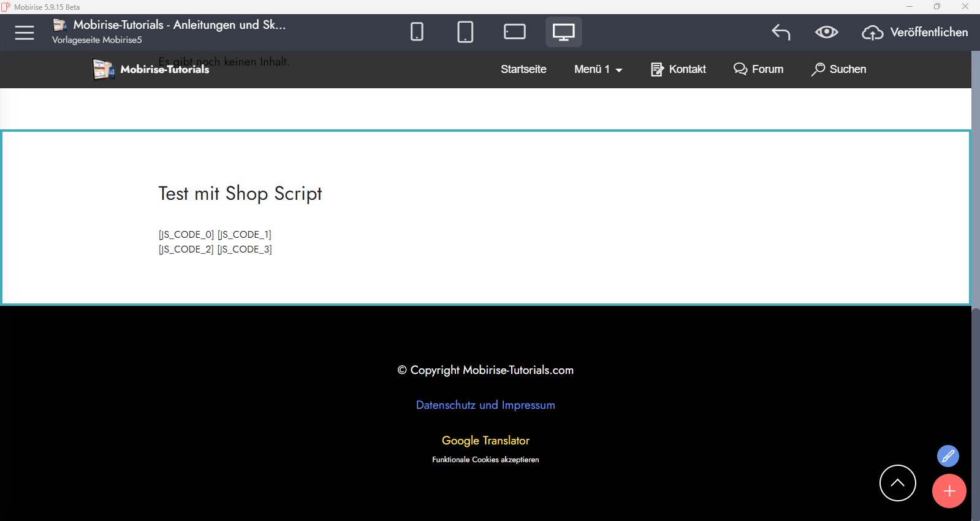This screenshot has width=980, height=521.
Task: Select the desktop view mode
Action: click(563, 32)
